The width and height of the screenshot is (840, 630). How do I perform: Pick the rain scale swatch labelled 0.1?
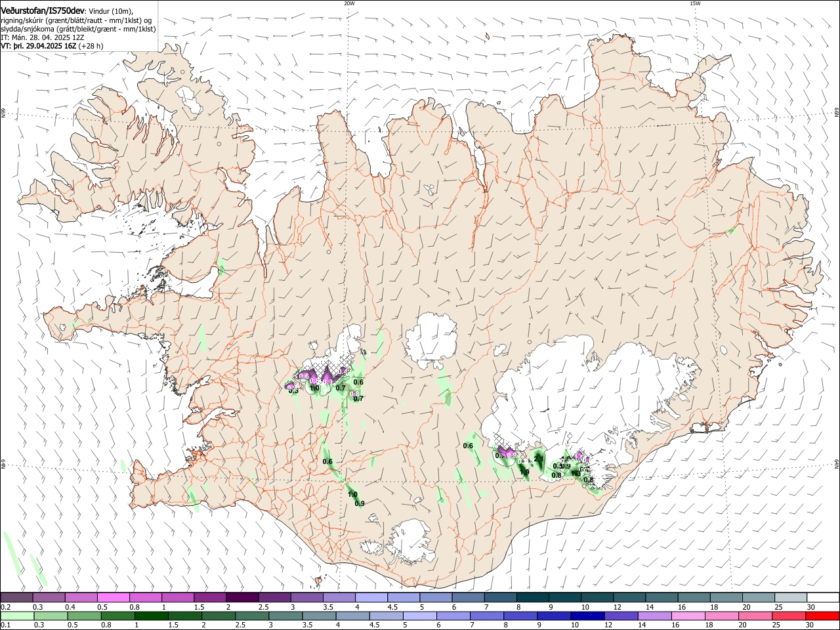[17, 616]
